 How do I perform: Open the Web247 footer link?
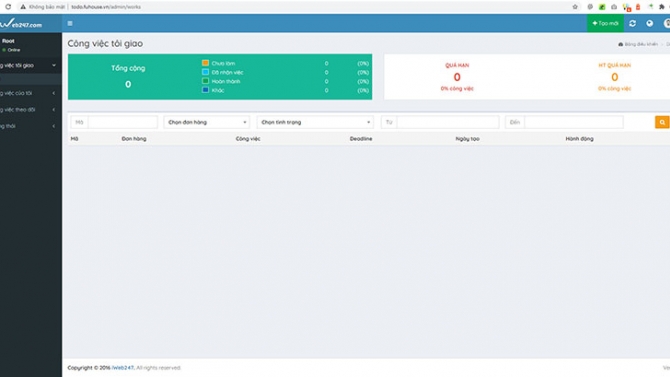point(123,368)
